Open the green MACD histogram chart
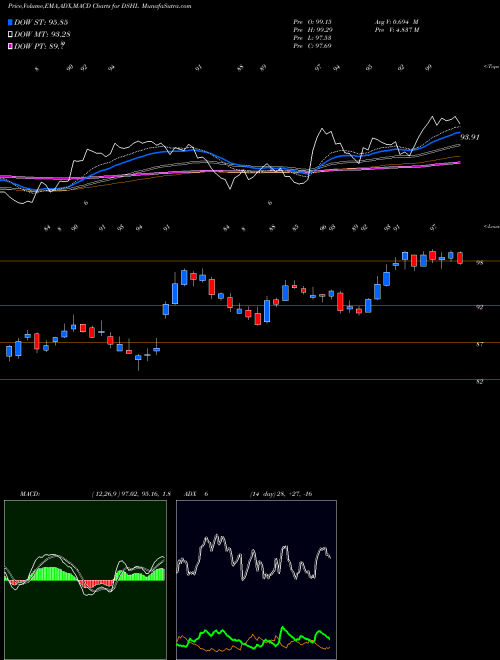 pos(85,580)
